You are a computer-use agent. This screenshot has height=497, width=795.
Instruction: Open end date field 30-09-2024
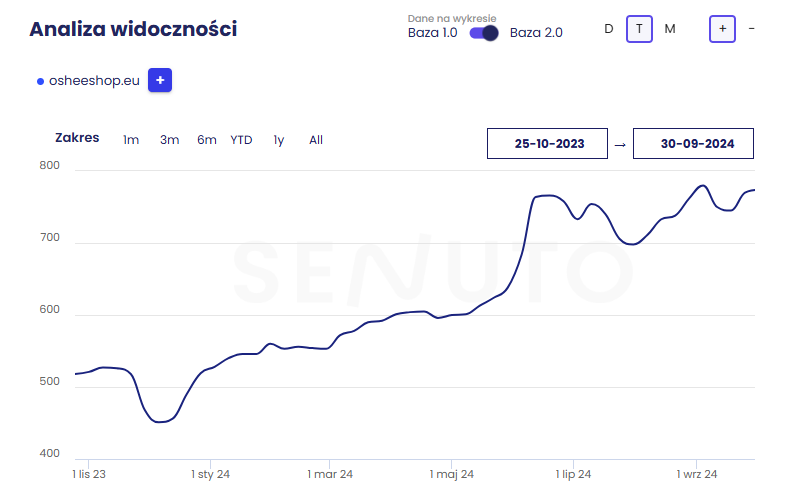click(x=694, y=144)
